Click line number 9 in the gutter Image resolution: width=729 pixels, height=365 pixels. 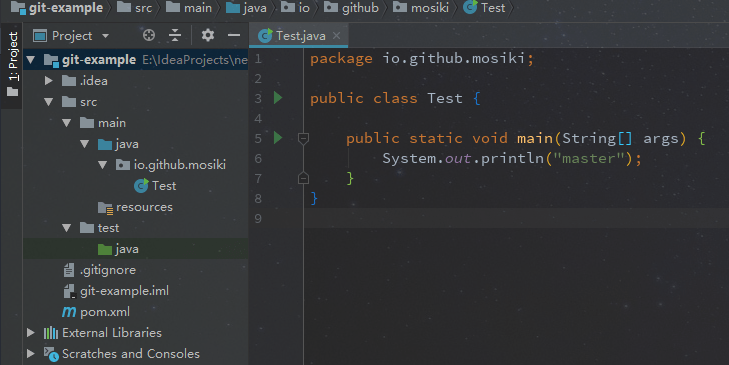258,219
